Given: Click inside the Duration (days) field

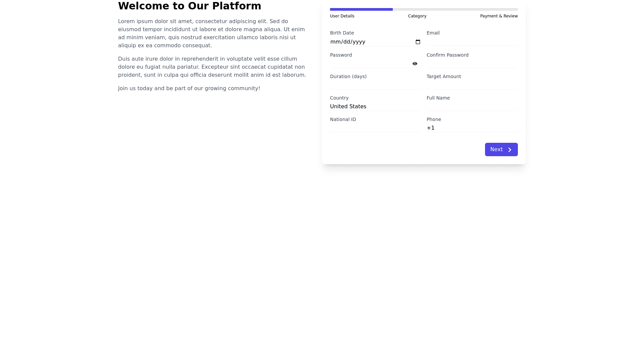Looking at the screenshot, I should (375, 84).
